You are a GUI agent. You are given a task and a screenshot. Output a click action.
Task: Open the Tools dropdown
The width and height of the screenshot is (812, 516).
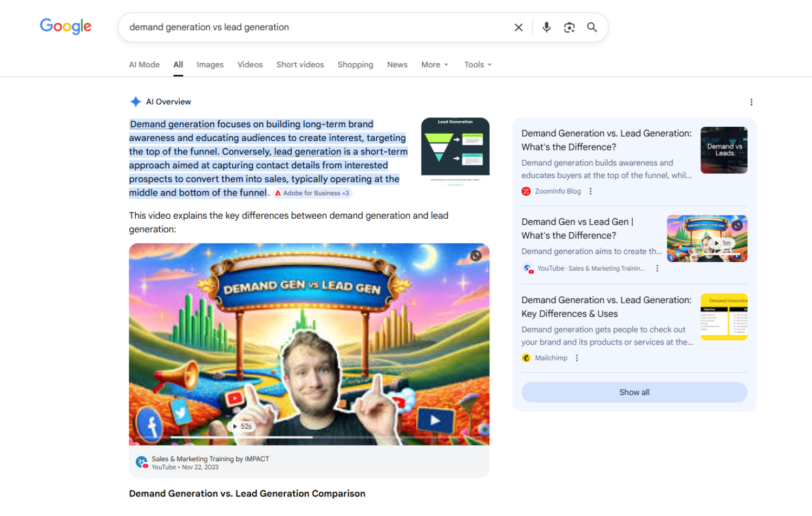click(477, 65)
